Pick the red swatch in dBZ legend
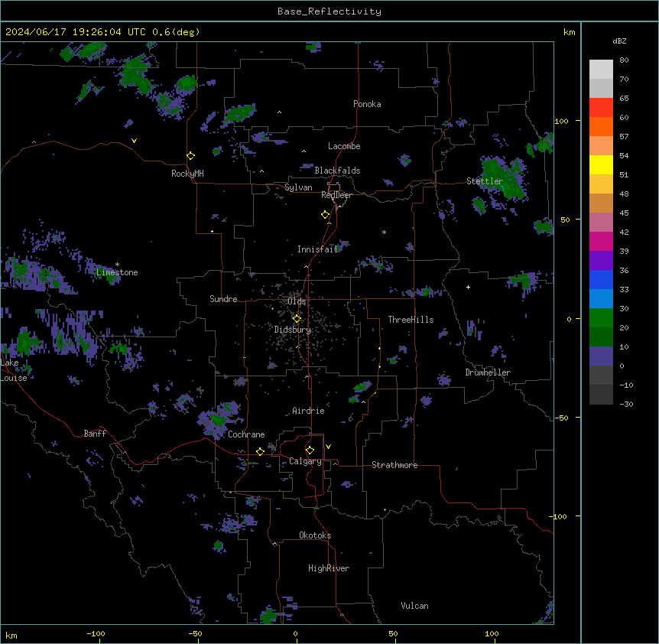Screen dimensions: 659x644 [x=601, y=108]
